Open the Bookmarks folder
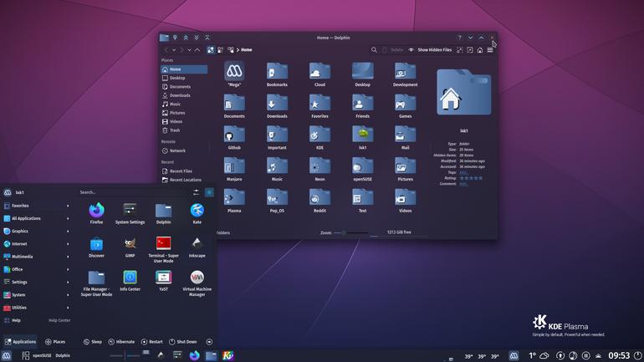The width and height of the screenshot is (644, 362). tap(277, 74)
